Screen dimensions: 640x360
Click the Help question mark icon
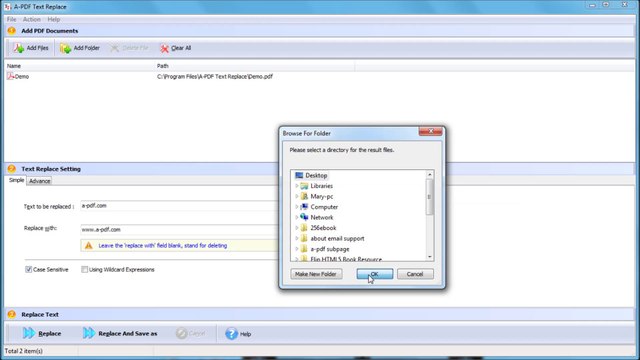pyautogui.click(x=231, y=333)
